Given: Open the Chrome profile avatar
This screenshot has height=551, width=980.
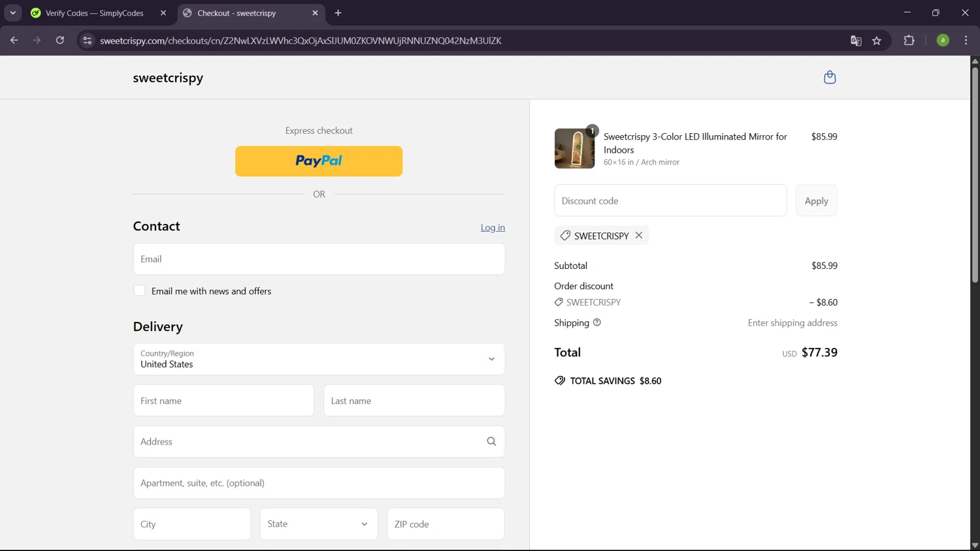Looking at the screenshot, I should coord(943,40).
